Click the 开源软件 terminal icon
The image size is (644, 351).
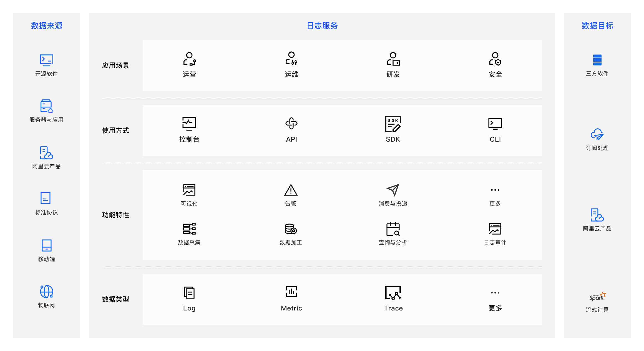coord(46,60)
